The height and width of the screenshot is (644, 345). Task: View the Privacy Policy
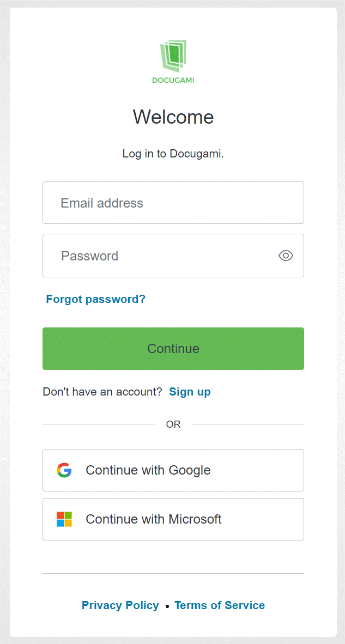[x=120, y=605]
